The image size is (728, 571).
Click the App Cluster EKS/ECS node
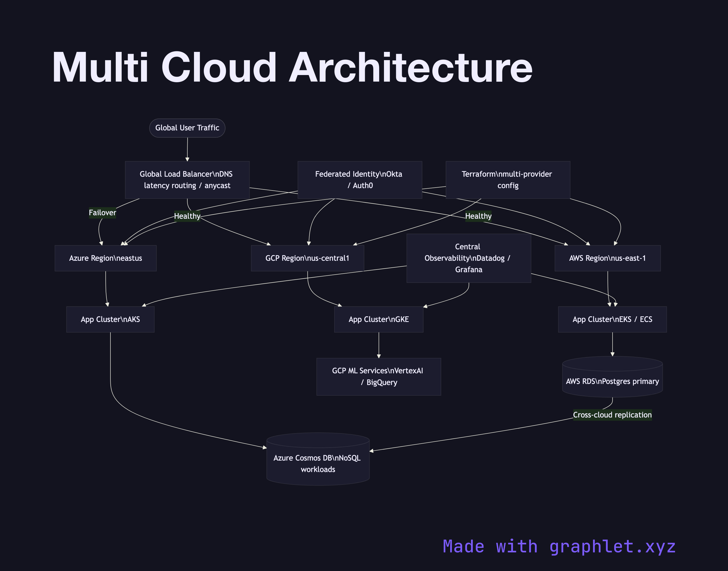(612, 319)
